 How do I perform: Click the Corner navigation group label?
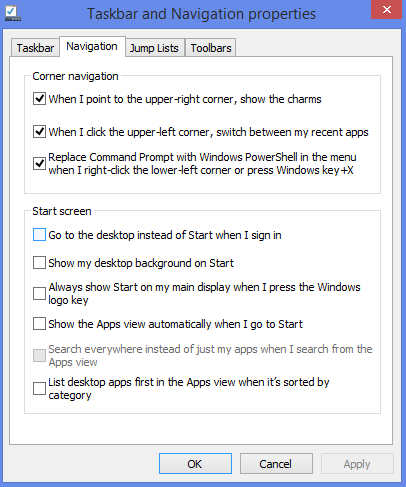(75, 76)
